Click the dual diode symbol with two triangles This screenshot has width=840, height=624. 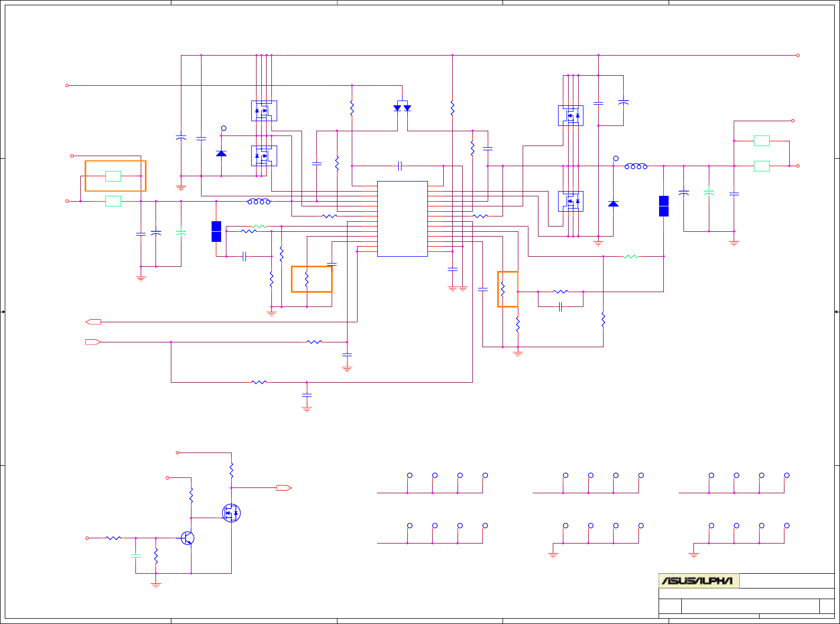coord(403,107)
